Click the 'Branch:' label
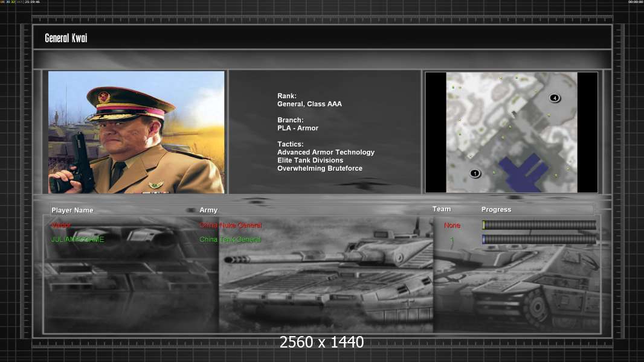The width and height of the screenshot is (644, 362). 291,120
